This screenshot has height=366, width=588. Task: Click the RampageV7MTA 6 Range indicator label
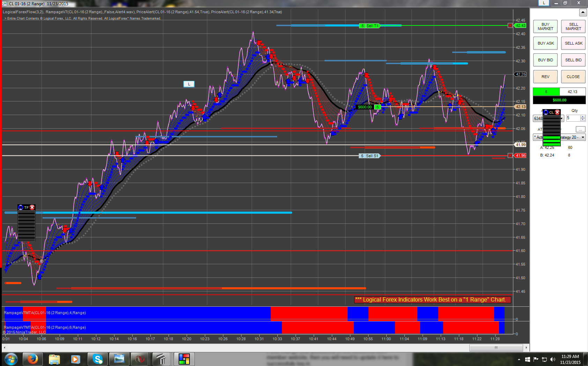[x=45, y=327]
